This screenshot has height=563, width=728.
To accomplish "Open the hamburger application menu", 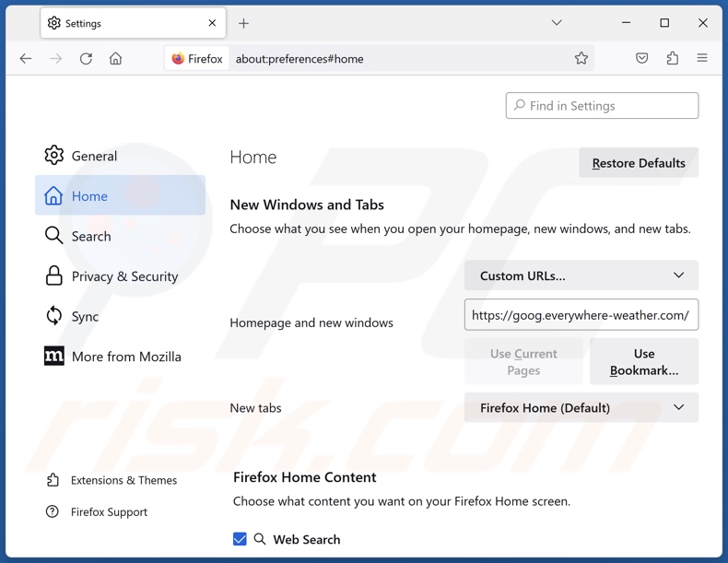I will pyautogui.click(x=702, y=58).
